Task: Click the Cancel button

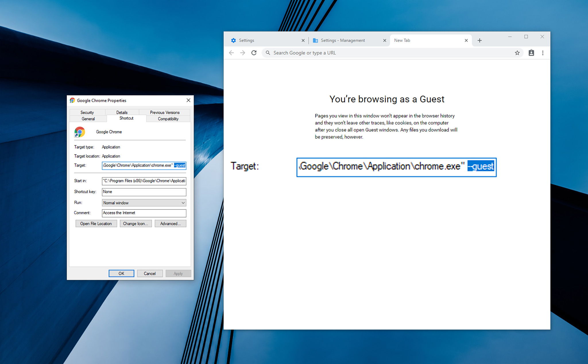Action: 150,274
